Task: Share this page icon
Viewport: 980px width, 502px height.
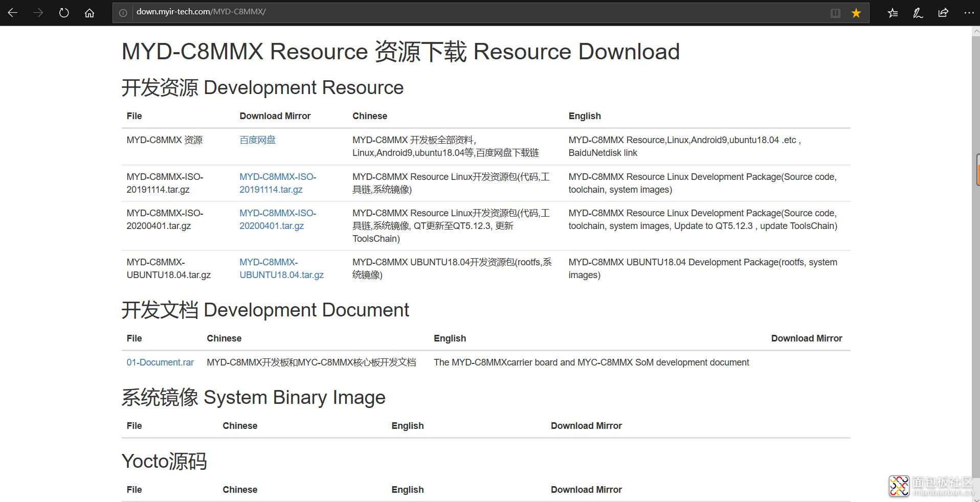Action: coord(943,13)
